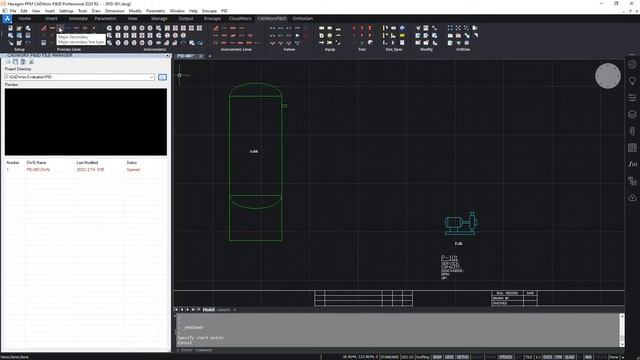Toggle TILE in status bar
The image size is (640, 360).
(529, 357)
